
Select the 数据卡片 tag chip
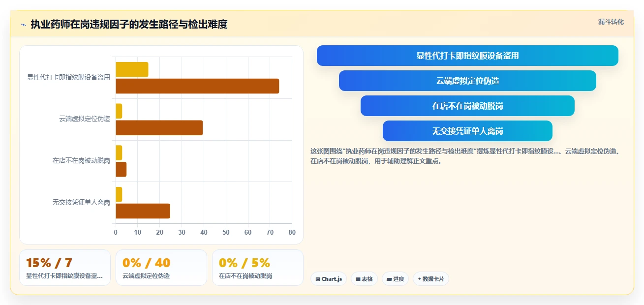[431, 279]
